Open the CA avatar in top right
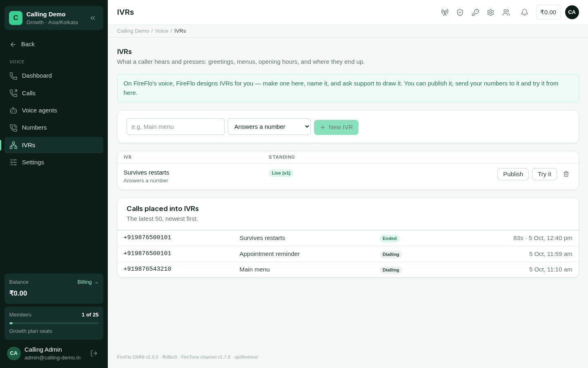The image size is (588, 368). click(x=572, y=12)
